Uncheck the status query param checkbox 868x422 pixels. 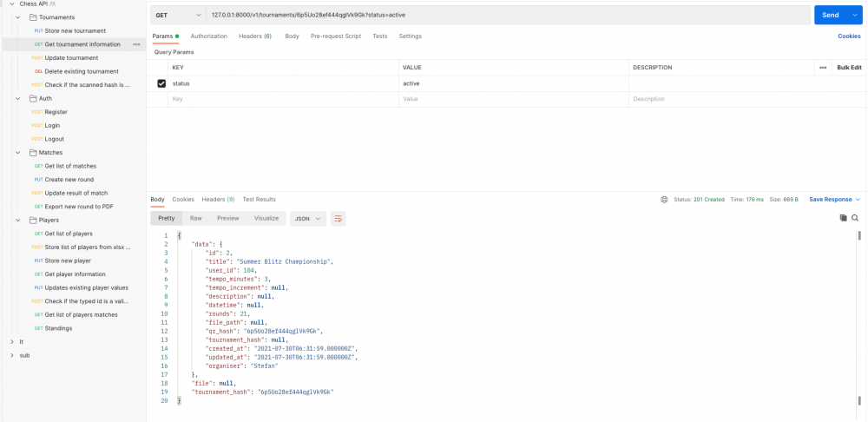click(x=161, y=83)
